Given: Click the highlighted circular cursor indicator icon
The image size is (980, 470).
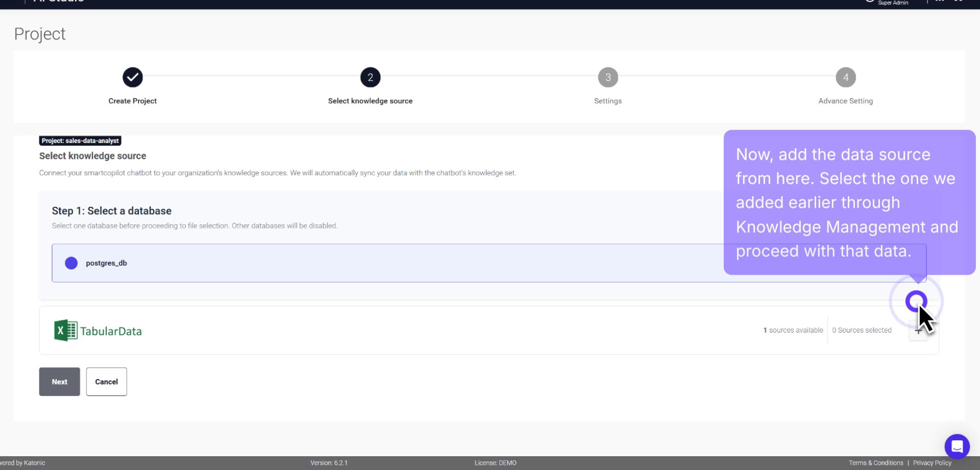Looking at the screenshot, I should [917, 301].
